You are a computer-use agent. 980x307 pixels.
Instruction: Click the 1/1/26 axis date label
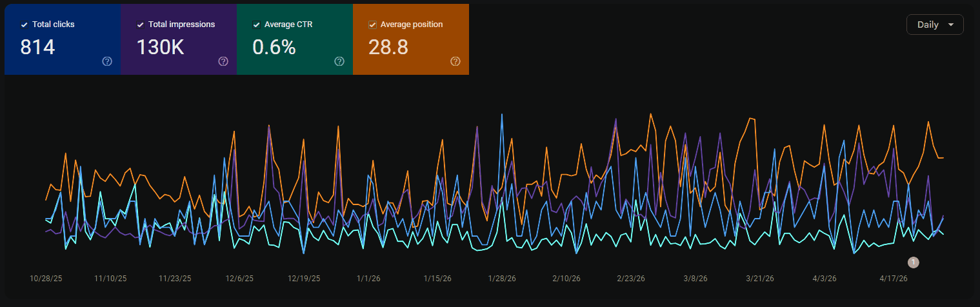[369, 279]
